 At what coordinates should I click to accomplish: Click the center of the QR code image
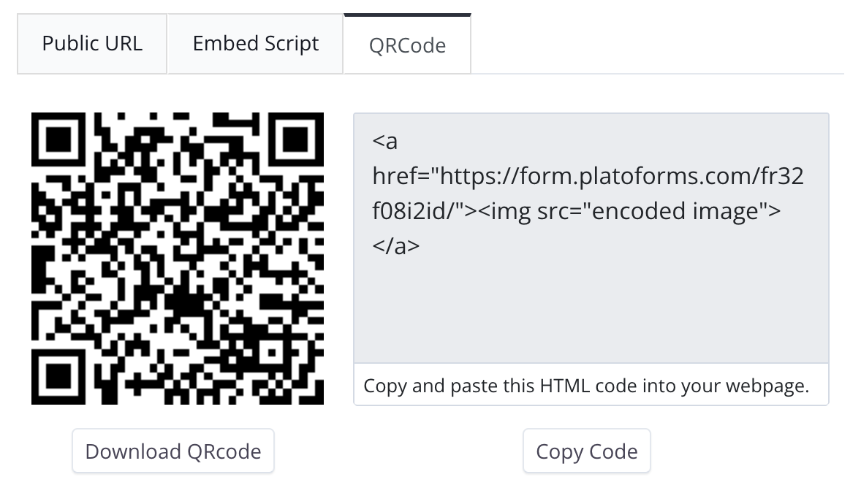pyautogui.click(x=178, y=259)
